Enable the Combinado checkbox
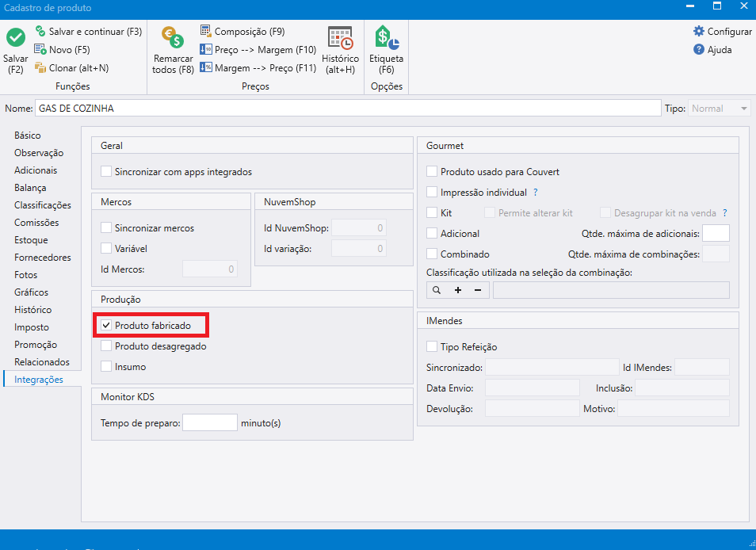 (x=432, y=254)
